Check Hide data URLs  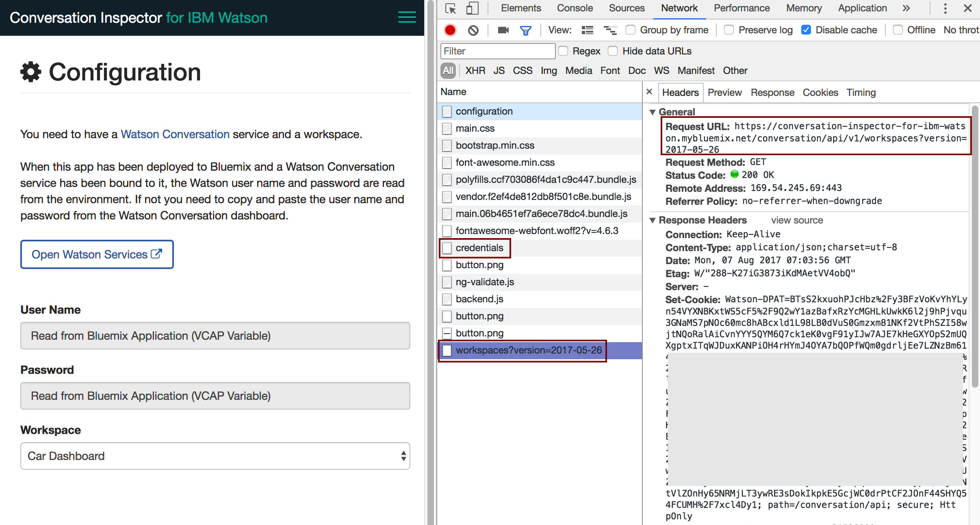coord(613,51)
